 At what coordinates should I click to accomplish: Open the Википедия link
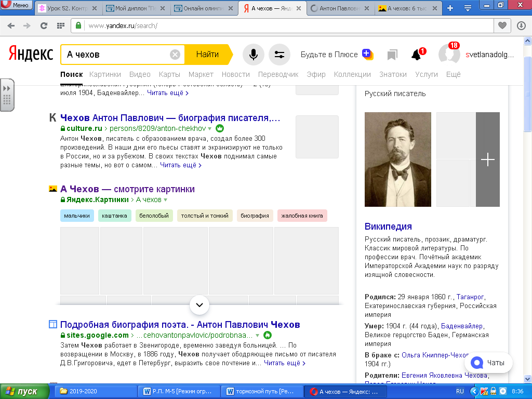coord(388,227)
